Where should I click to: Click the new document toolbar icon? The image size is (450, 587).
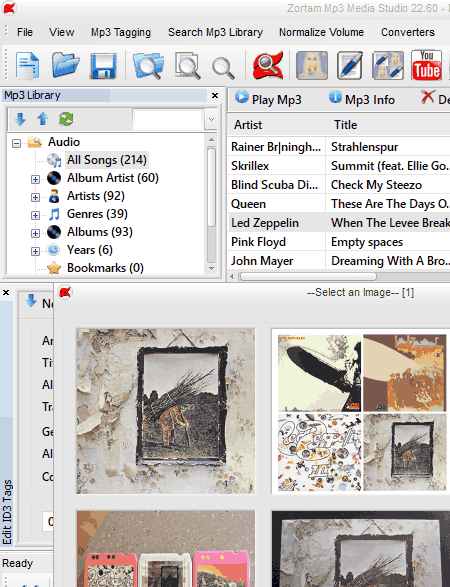(x=27, y=66)
